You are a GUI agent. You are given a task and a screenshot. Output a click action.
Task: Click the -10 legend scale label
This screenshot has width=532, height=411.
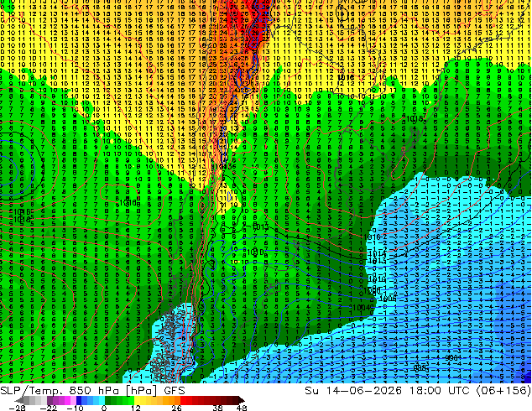[x=75, y=408]
